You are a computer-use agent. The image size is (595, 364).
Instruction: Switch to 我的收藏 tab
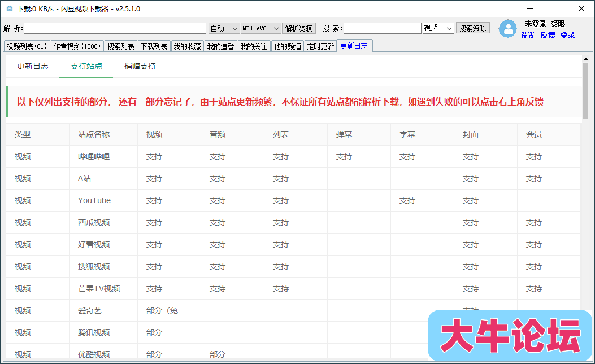click(x=188, y=46)
